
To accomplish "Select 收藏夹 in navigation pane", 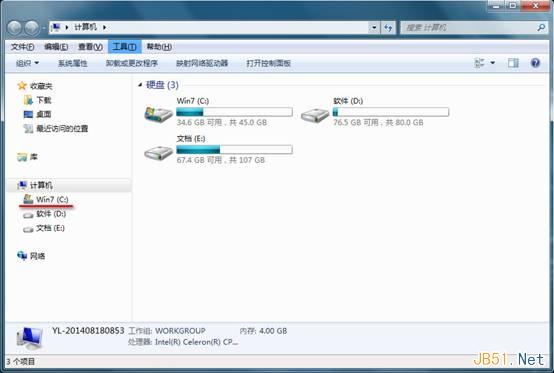I will coord(41,86).
